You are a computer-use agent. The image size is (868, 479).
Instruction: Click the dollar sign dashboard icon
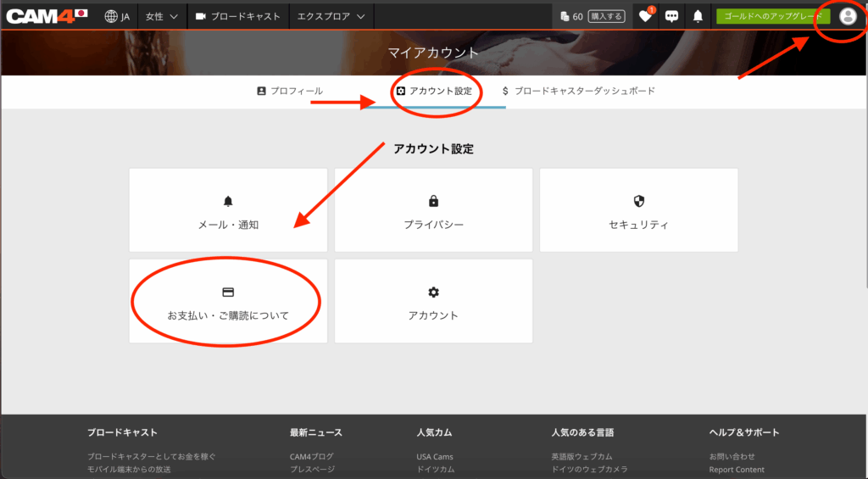(x=505, y=91)
